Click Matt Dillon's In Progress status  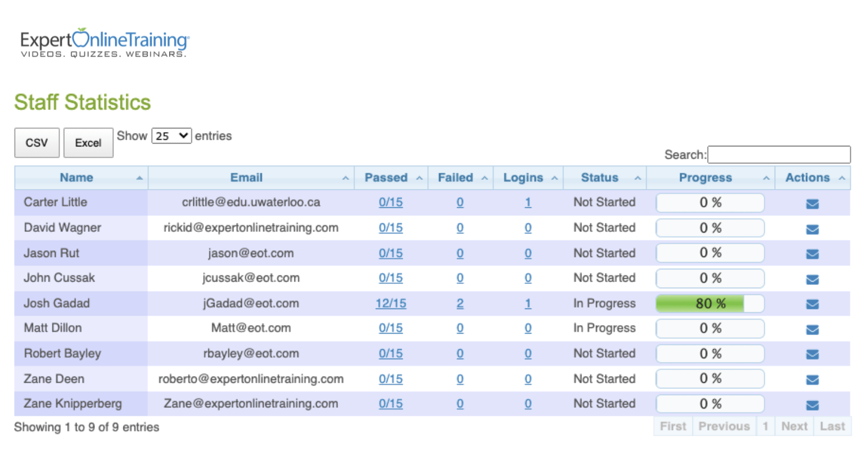tap(604, 329)
